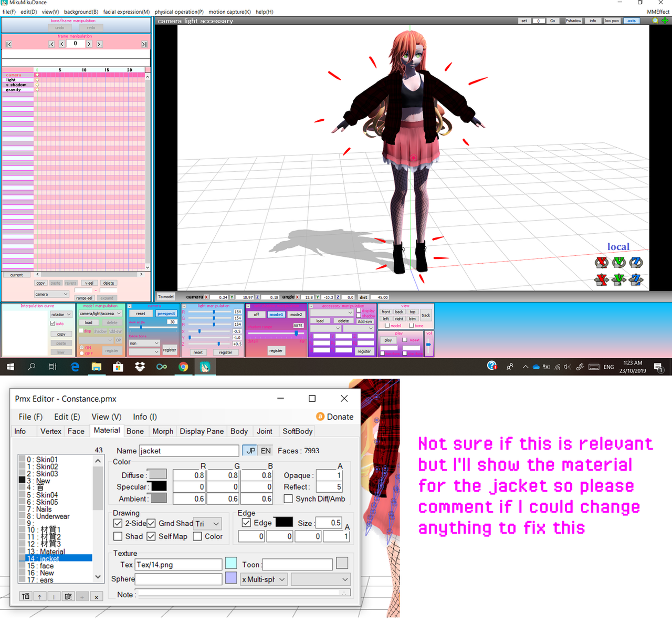Toggle the Edge checkbox

tap(246, 523)
